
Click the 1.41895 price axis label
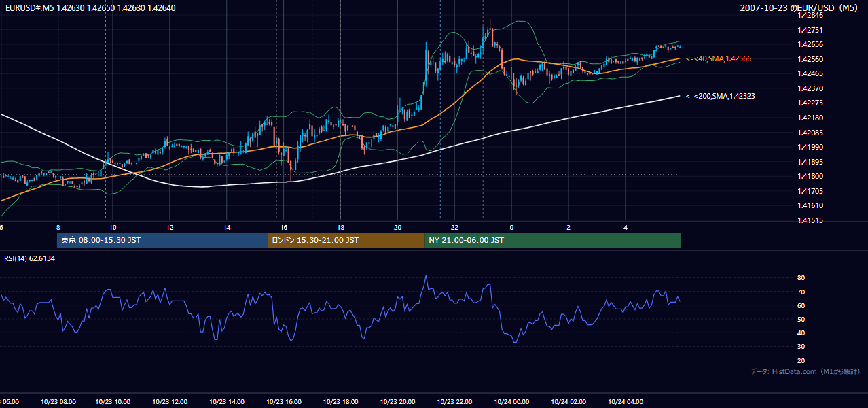click(810, 162)
